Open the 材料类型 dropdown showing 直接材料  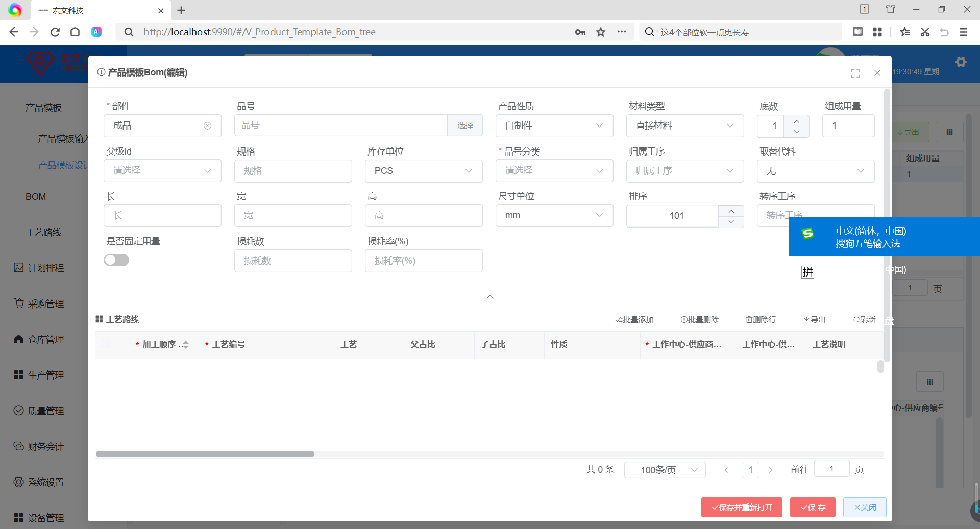tap(685, 125)
